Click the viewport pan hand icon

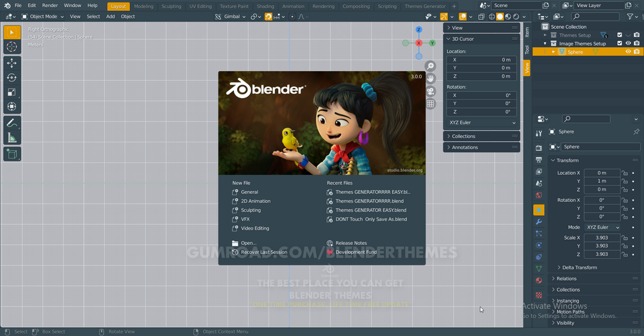pos(430,78)
